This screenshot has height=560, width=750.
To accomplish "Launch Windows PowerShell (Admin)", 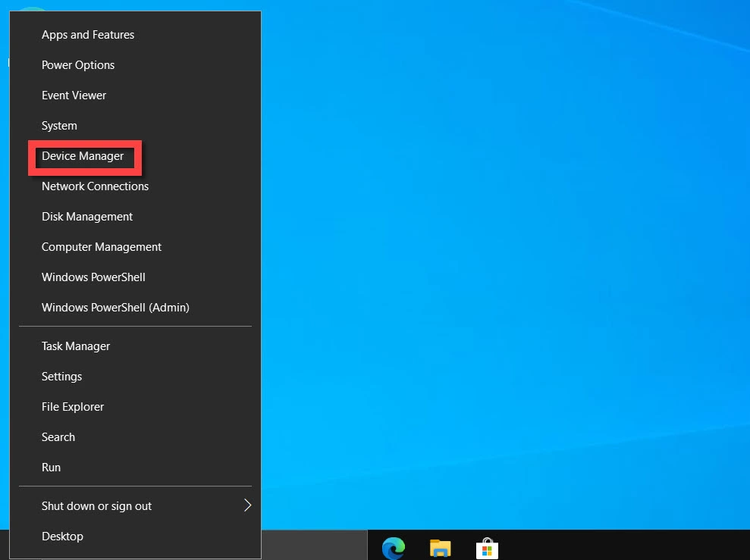I will pyautogui.click(x=135, y=307).
